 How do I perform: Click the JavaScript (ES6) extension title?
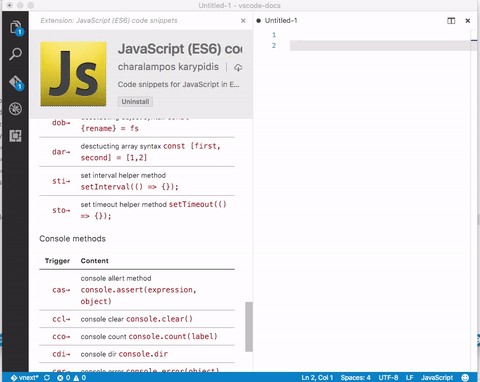[x=180, y=49]
